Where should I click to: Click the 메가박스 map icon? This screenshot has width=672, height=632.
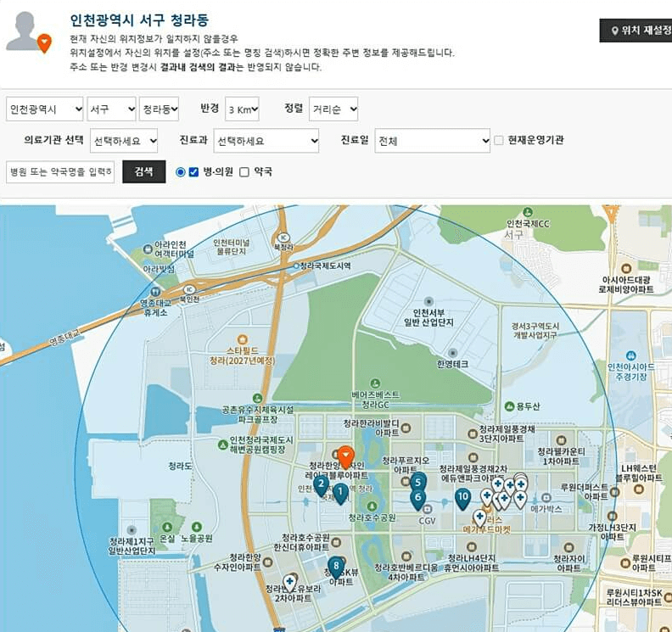coord(546,498)
